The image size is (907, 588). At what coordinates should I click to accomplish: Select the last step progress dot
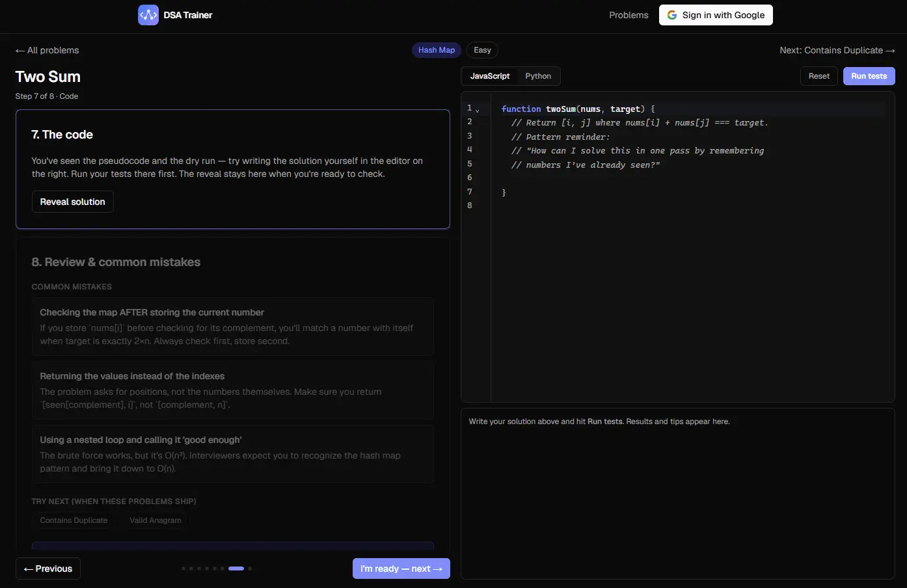pyautogui.click(x=250, y=568)
